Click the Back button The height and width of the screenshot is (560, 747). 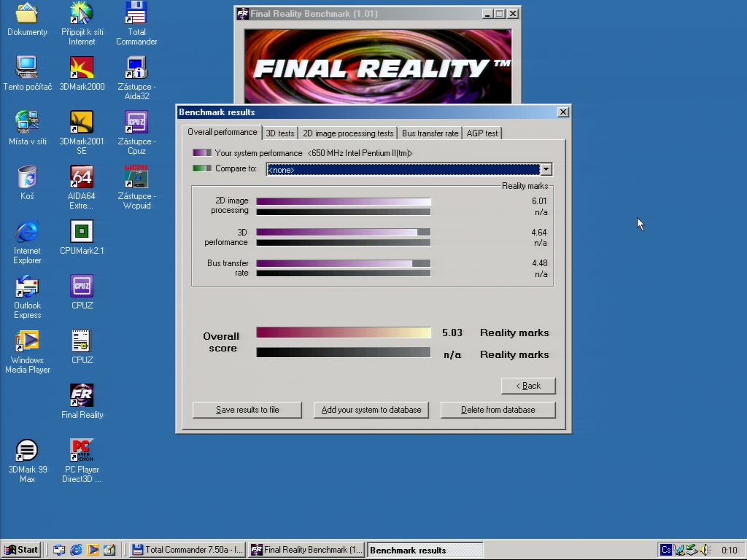528,386
